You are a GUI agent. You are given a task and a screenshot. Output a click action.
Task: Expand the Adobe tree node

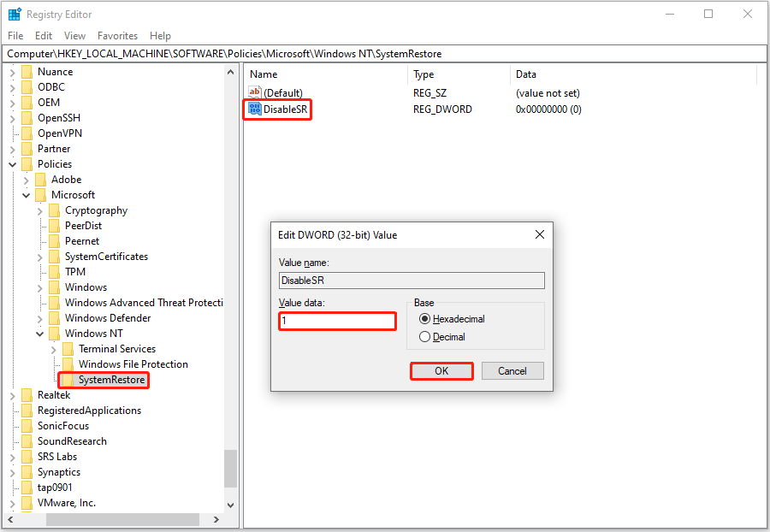pyautogui.click(x=26, y=180)
